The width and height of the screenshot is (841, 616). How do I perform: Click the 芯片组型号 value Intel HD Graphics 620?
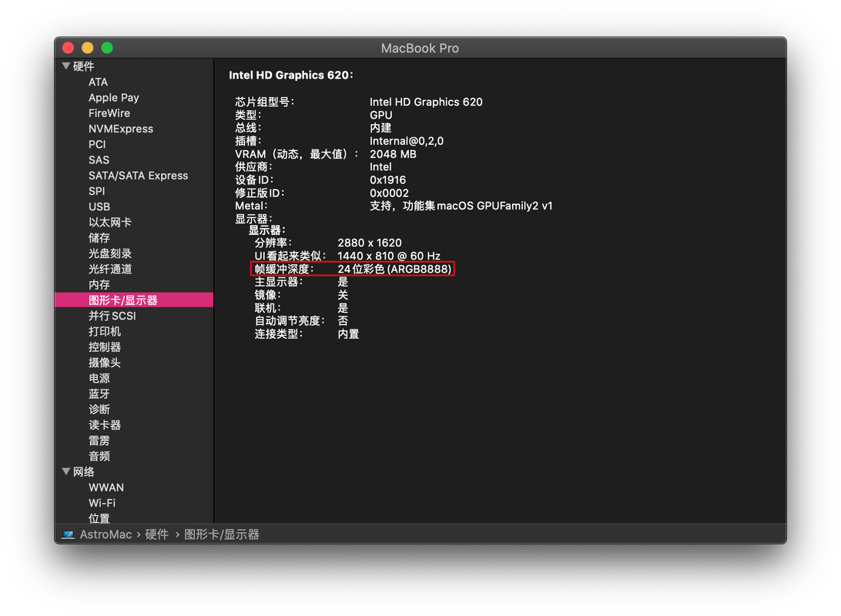(426, 102)
